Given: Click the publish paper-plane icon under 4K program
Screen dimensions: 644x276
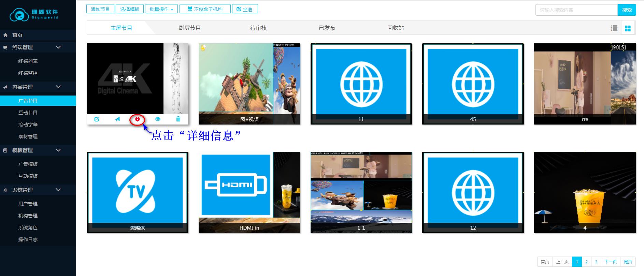Looking at the screenshot, I should (x=117, y=119).
